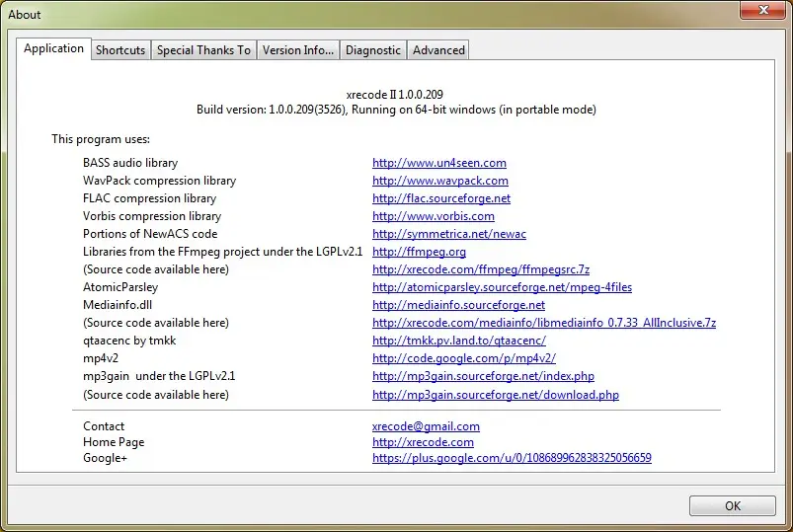This screenshot has height=532, width=793.
Task: Visit the mediainfo.sourceforge.net link
Action: coord(458,304)
